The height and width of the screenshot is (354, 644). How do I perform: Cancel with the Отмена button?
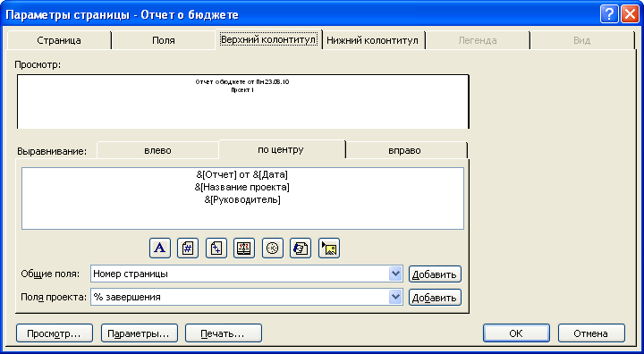591,333
